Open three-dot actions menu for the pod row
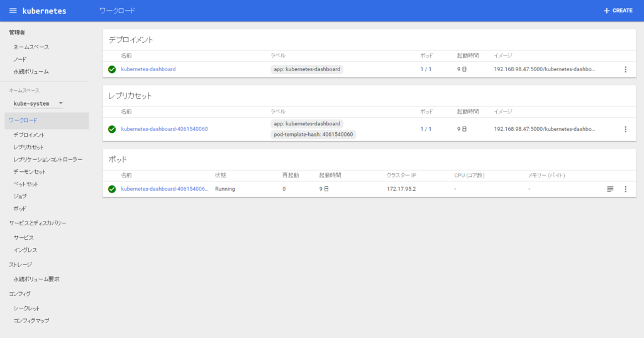644x338 pixels. (x=626, y=189)
